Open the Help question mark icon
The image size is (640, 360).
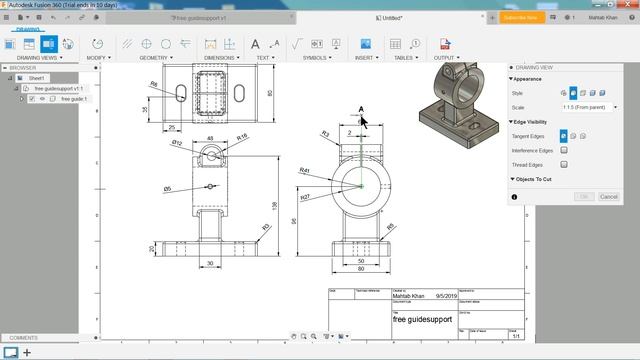(x=632, y=18)
